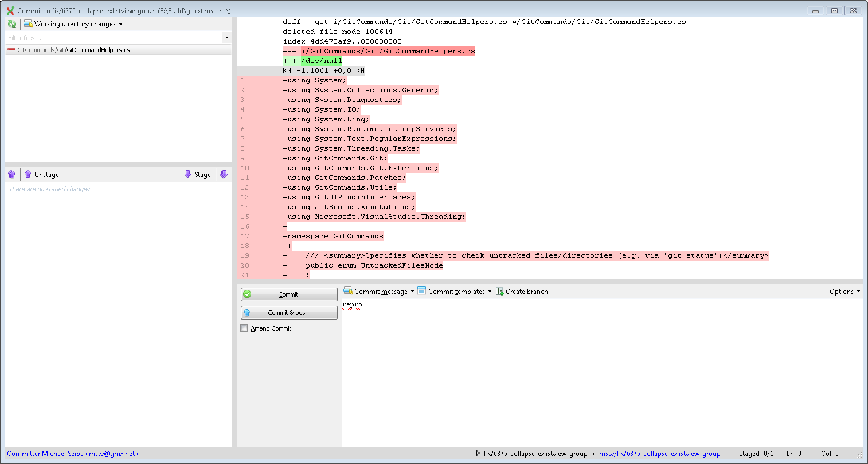The width and height of the screenshot is (868, 464).
Task: Click the Commit templates icon
Action: click(x=422, y=291)
